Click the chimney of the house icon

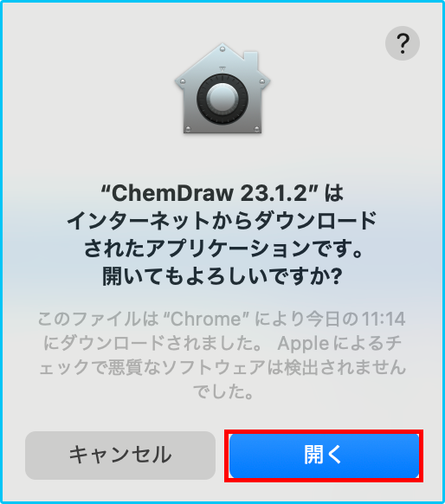(x=251, y=61)
